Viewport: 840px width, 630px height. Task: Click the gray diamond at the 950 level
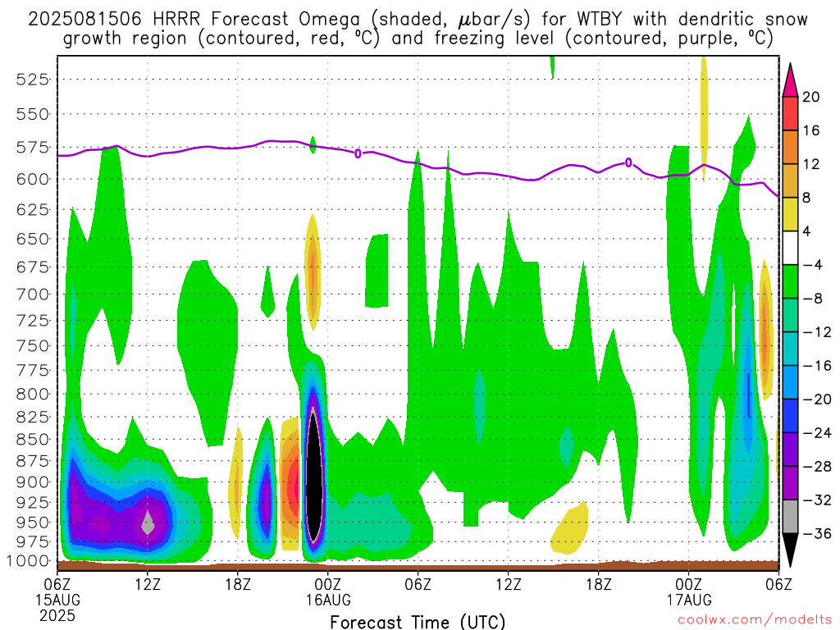pos(148,523)
